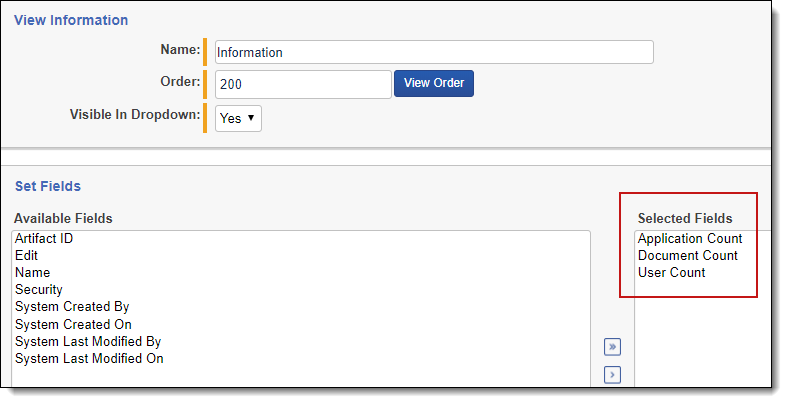Click the Order field containing 200
The image size is (787, 403).
(303, 84)
